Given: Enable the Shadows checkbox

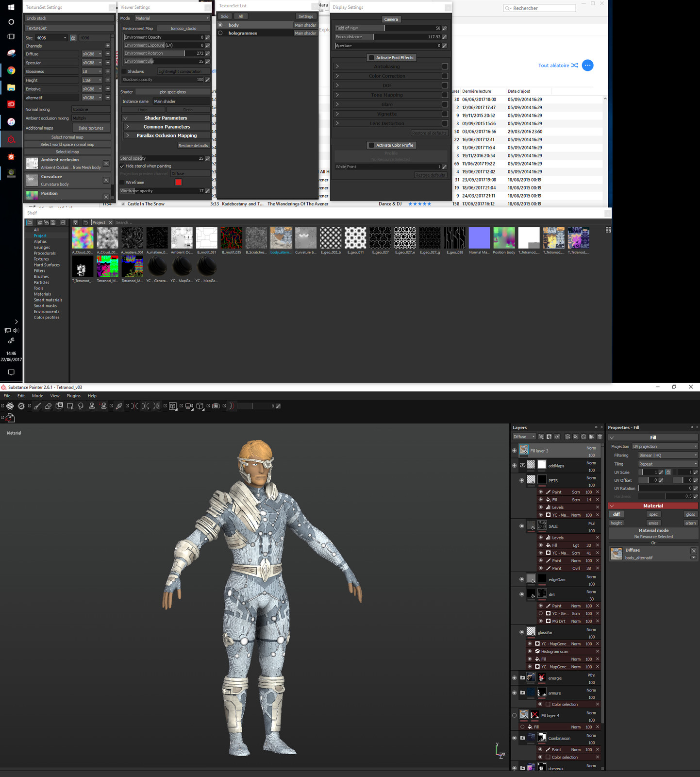Looking at the screenshot, I should click(124, 71).
